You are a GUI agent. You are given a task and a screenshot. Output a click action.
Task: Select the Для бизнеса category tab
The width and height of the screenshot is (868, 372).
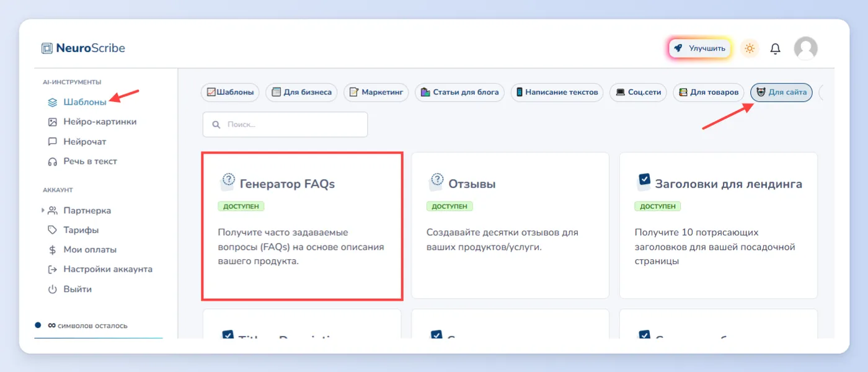302,92
